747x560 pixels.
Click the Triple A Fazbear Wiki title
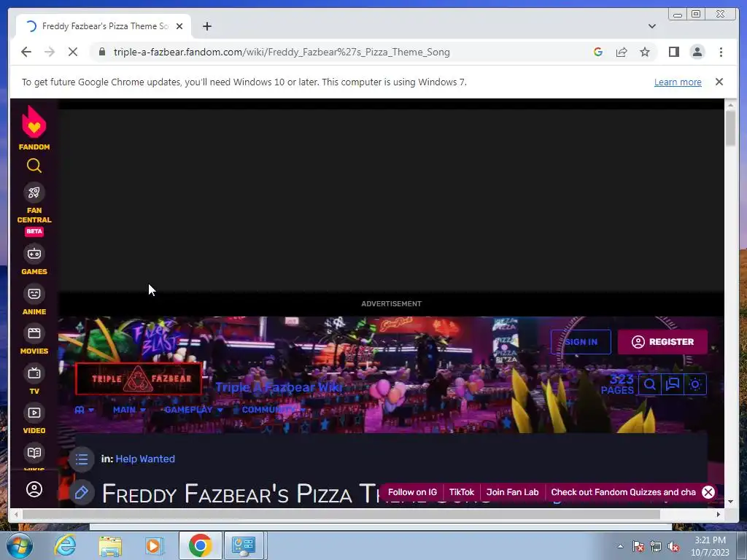(x=279, y=387)
